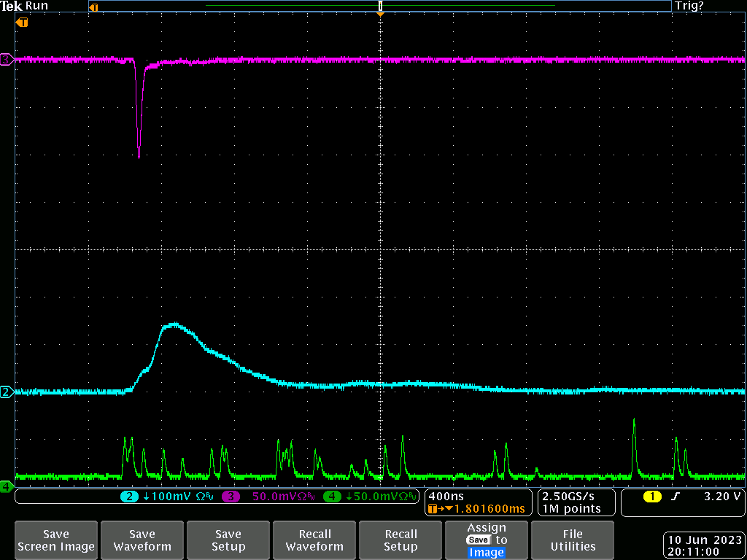Select the cyan channel 2 badge

(x=129, y=497)
